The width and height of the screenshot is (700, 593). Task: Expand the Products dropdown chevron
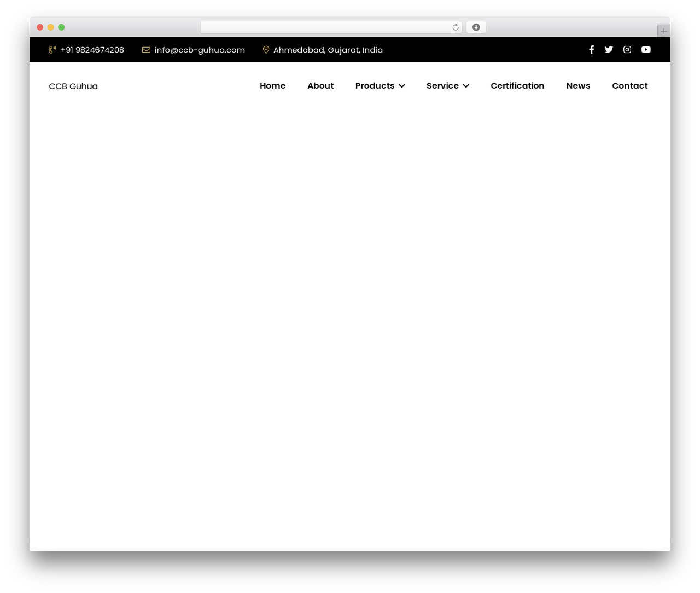(x=402, y=86)
